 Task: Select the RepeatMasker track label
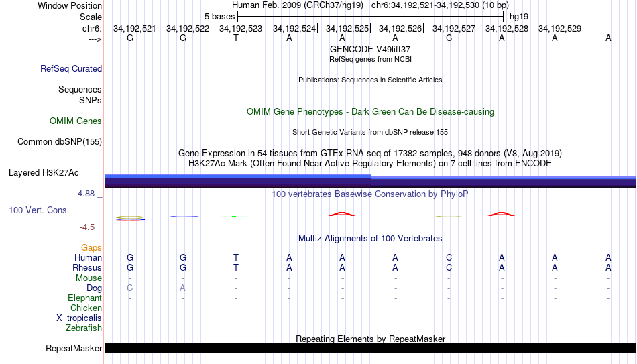[x=74, y=348]
